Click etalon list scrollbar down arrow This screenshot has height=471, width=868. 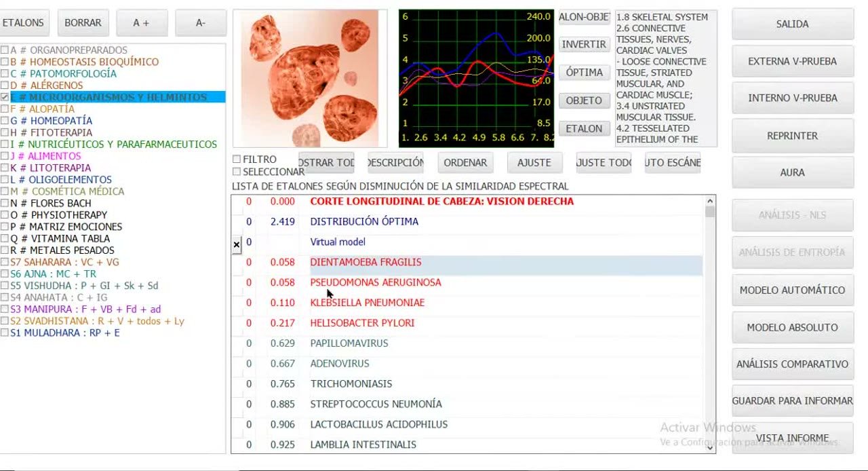click(x=710, y=448)
